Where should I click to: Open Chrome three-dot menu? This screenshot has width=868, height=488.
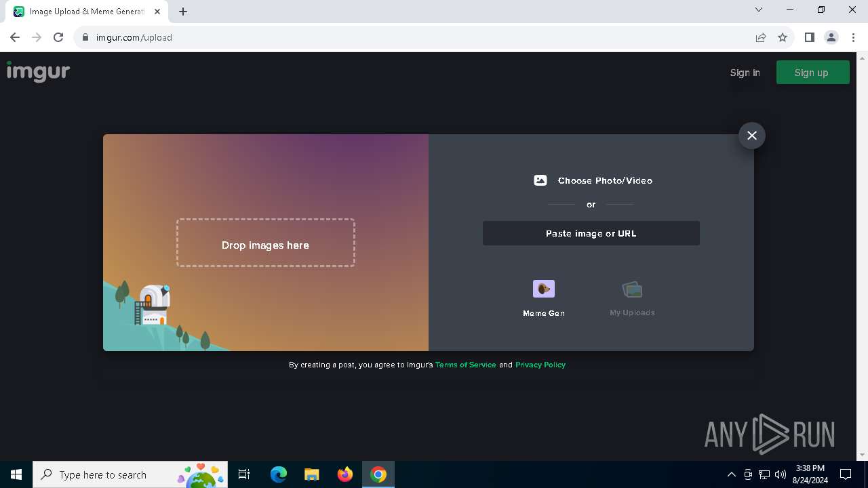(853, 37)
